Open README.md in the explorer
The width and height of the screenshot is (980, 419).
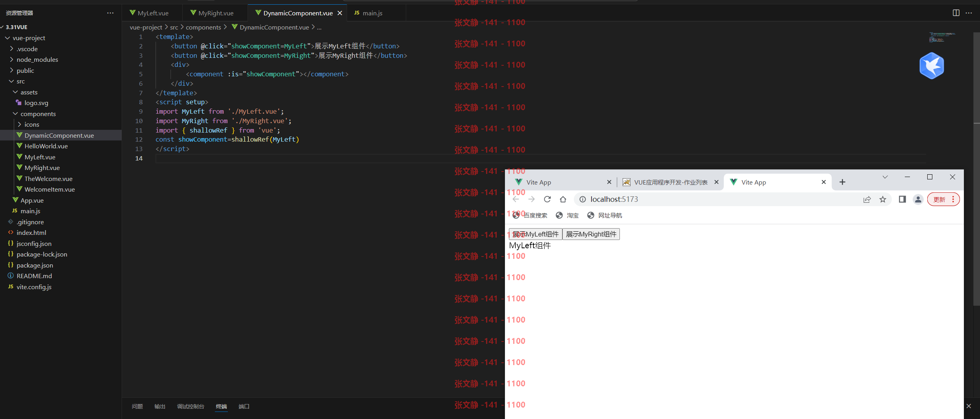coord(61,276)
